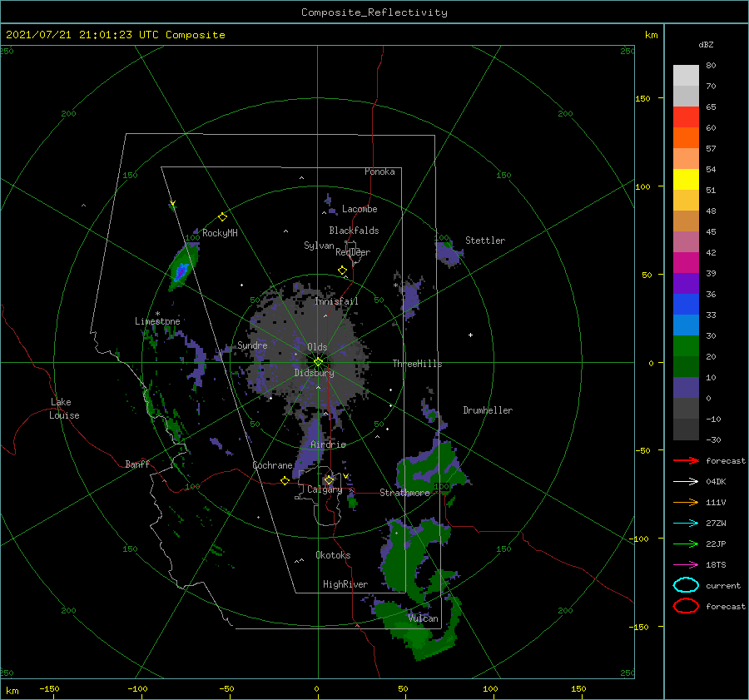
Task: Click the Olds label
Action: (317, 347)
